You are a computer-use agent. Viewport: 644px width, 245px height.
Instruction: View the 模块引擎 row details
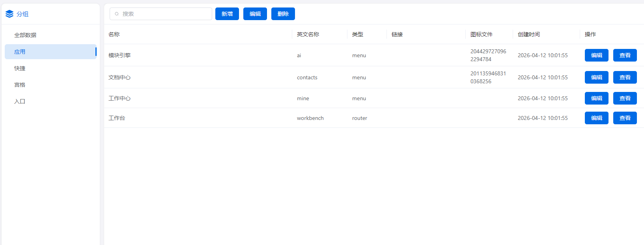(x=625, y=55)
